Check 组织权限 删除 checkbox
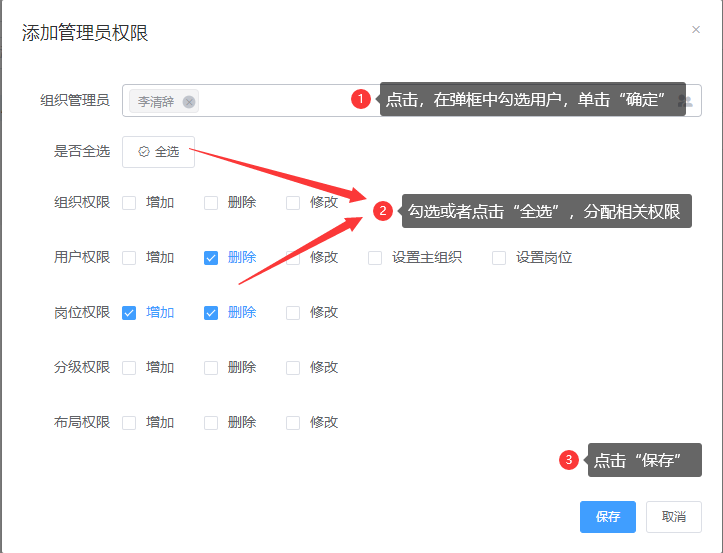723x553 pixels. [x=211, y=203]
